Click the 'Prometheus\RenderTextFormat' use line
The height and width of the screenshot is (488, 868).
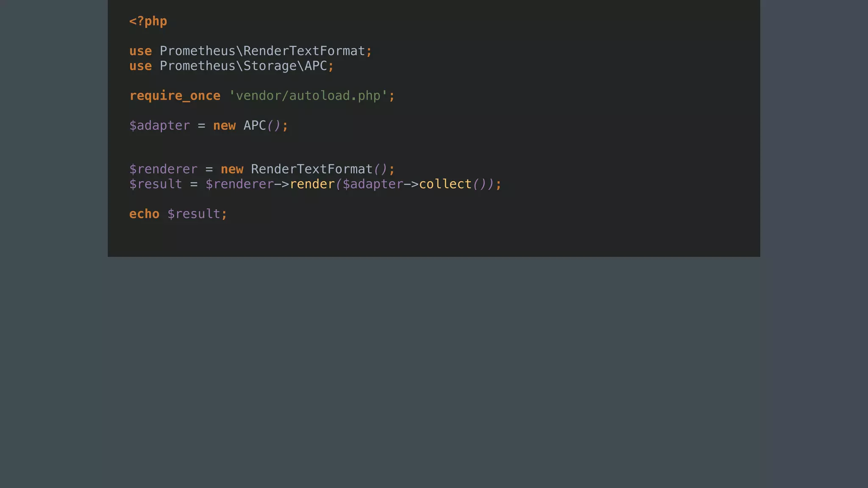250,51
